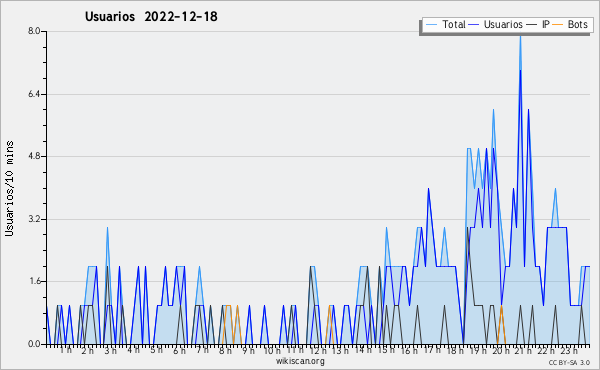Click the '15 h' x-axis tick label
The height and width of the screenshot is (370, 600).
386,350
